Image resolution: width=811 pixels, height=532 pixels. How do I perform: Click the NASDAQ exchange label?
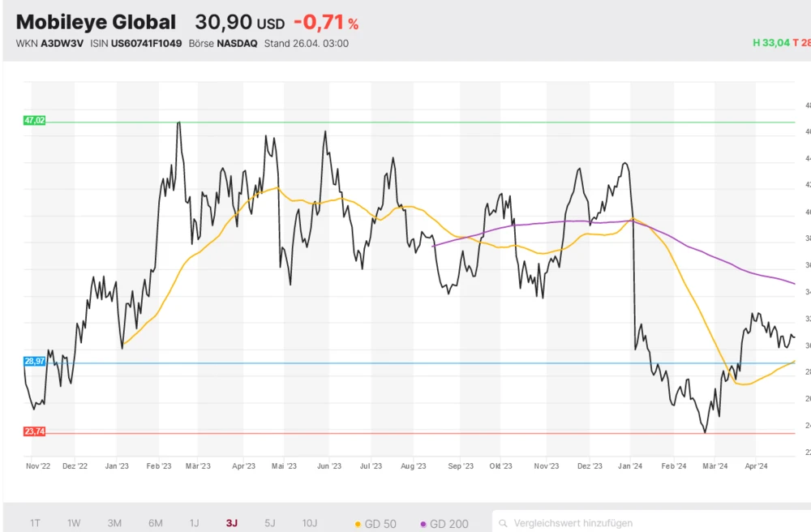(237, 43)
